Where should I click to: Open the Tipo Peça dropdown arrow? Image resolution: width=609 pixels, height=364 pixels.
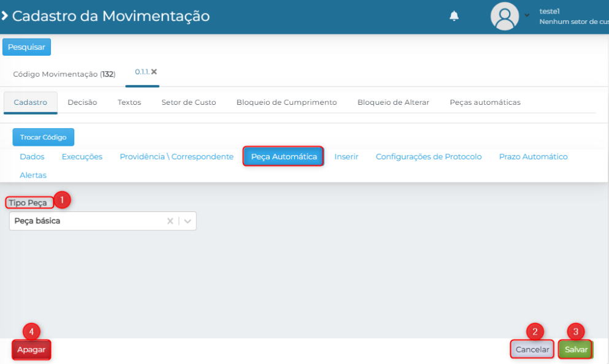(x=188, y=221)
